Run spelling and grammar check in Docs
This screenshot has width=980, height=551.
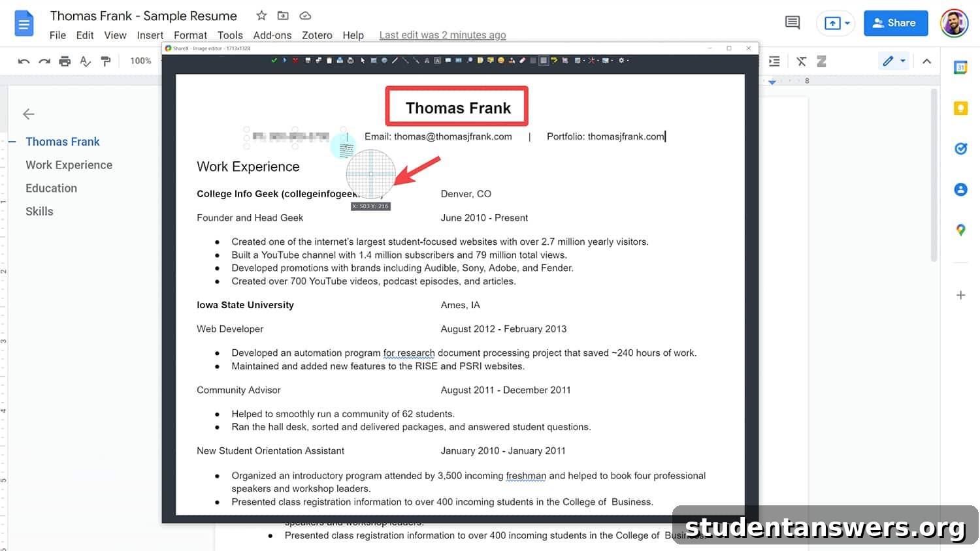point(85,61)
